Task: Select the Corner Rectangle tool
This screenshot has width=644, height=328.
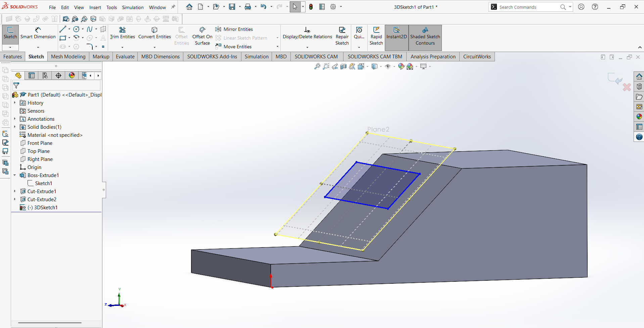Action: pyautogui.click(x=62, y=38)
